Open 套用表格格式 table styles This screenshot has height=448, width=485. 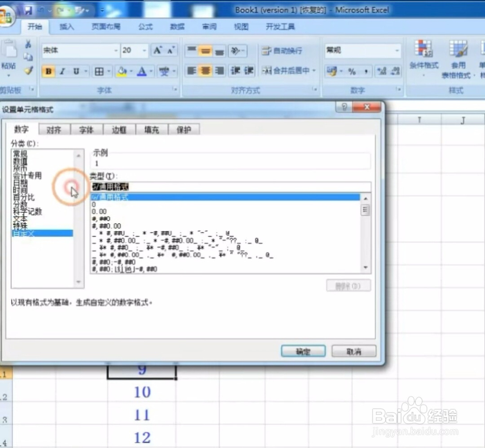[457, 59]
